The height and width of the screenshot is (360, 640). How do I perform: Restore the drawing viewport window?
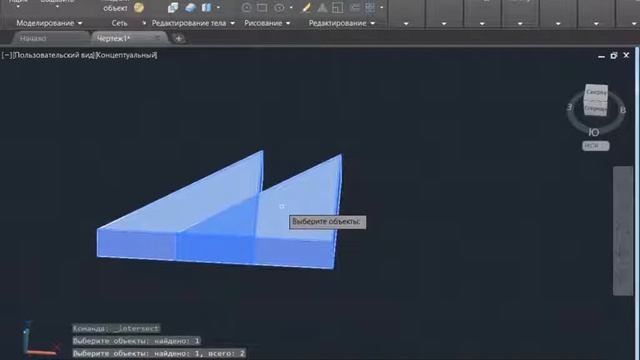613,56
